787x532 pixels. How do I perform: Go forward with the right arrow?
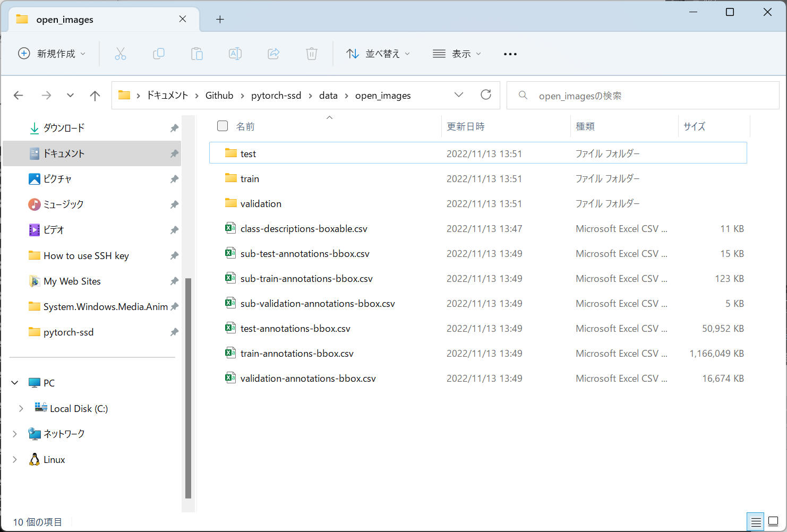pyautogui.click(x=47, y=96)
